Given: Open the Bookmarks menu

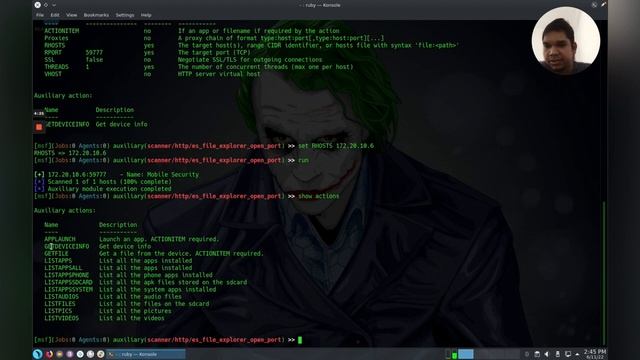Looking at the screenshot, I should [x=96, y=15].
